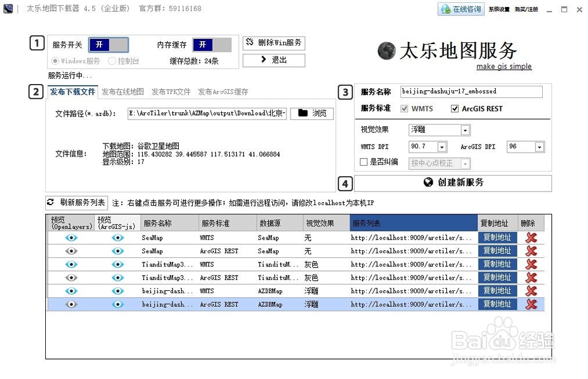Toggle the WMTS service standard checkbox
Image resolution: width=588 pixels, height=379 pixels.
[x=405, y=109]
